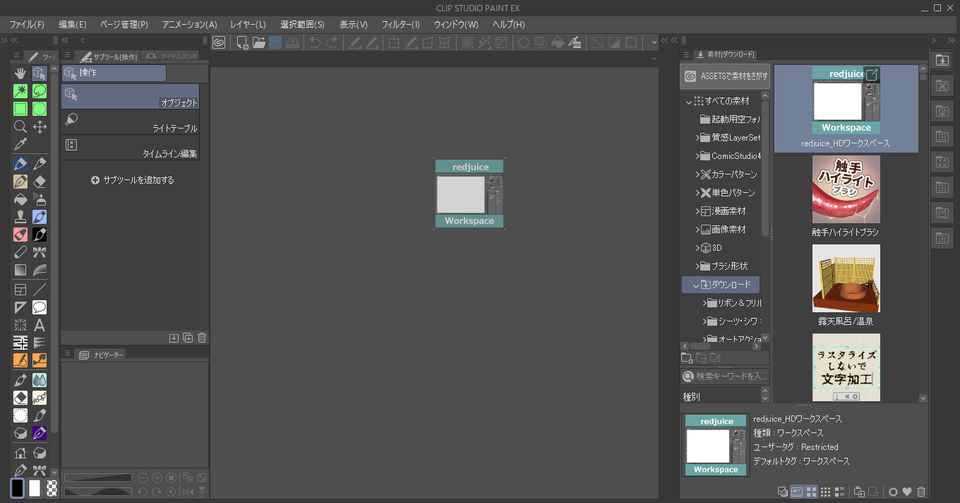Toggle material information display button

(797, 491)
